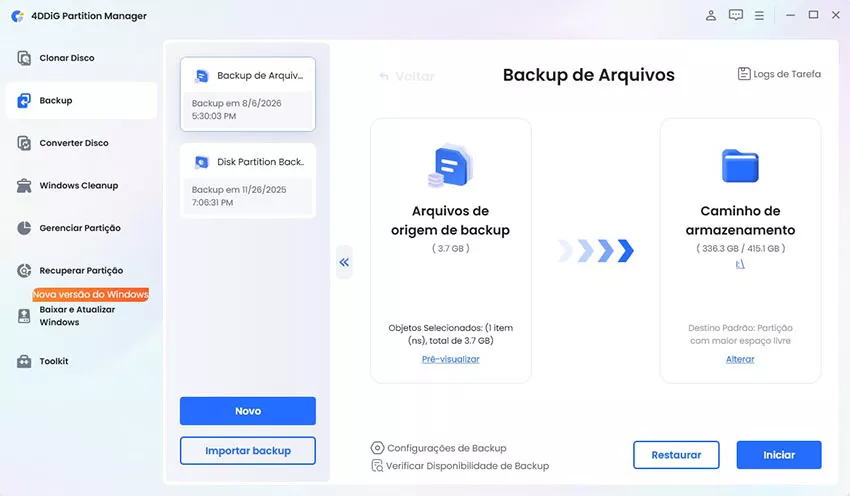Viewport: 850px width, 496px height.
Task: Click the Backup de Arquivos heading
Action: [589, 75]
